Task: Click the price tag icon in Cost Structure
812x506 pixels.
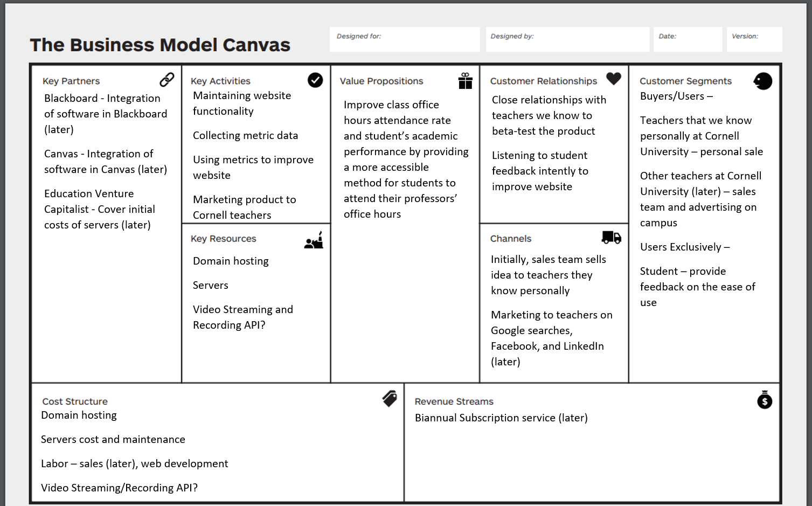Action: tap(390, 399)
